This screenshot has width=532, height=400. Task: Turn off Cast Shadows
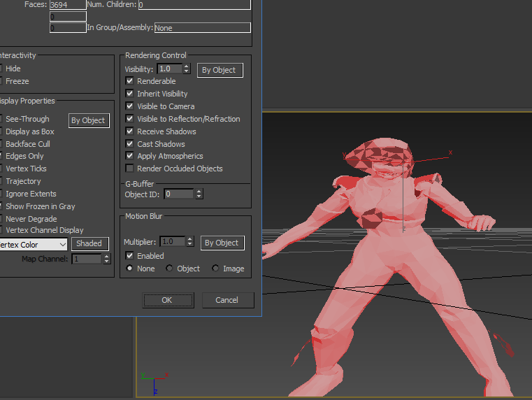(x=129, y=144)
